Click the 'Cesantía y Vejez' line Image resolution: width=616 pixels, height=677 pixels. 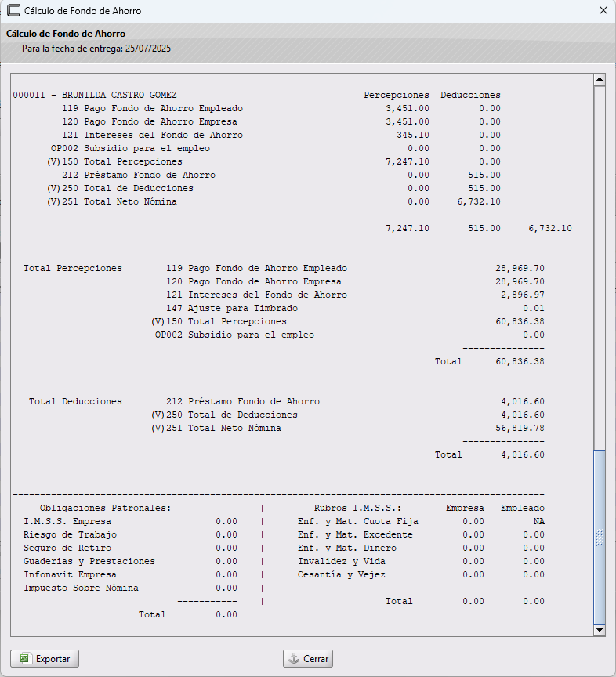coord(421,574)
